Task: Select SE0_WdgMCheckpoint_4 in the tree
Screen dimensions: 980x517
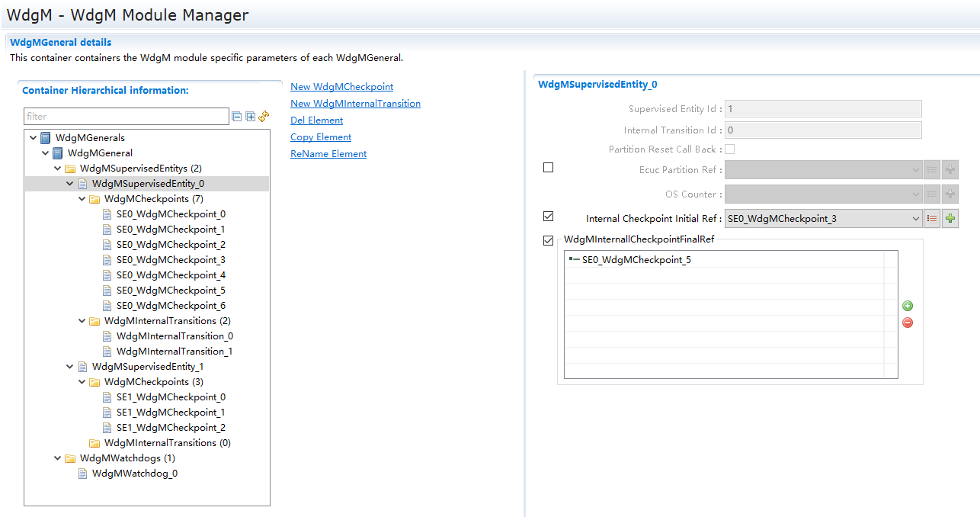Action: pyautogui.click(x=171, y=275)
